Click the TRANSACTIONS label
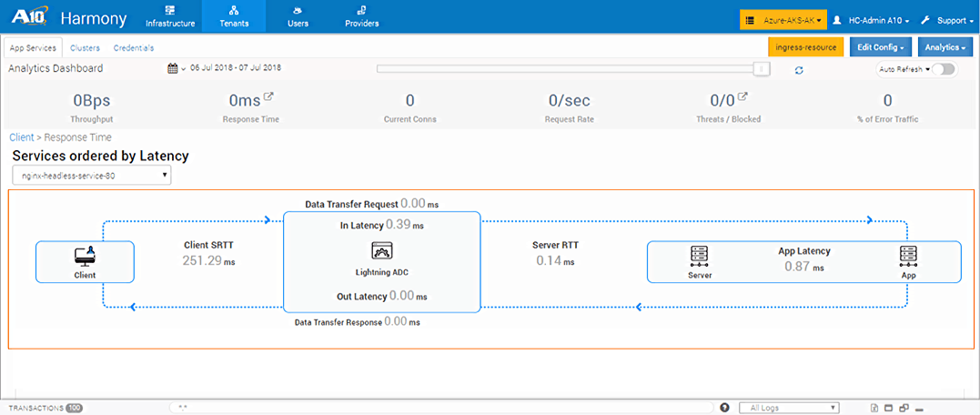The image size is (980, 415). click(36, 408)
